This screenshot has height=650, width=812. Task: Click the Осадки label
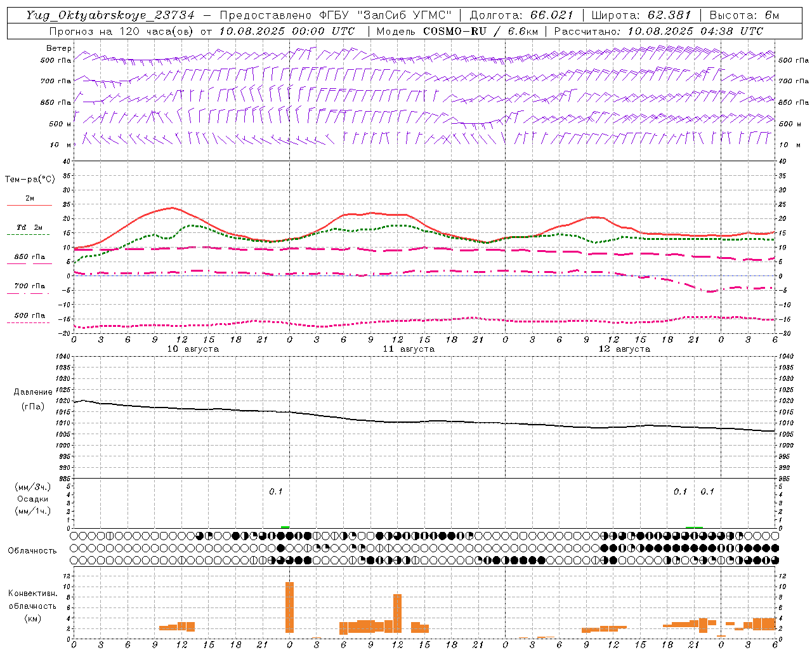click(x=33, y=499)
